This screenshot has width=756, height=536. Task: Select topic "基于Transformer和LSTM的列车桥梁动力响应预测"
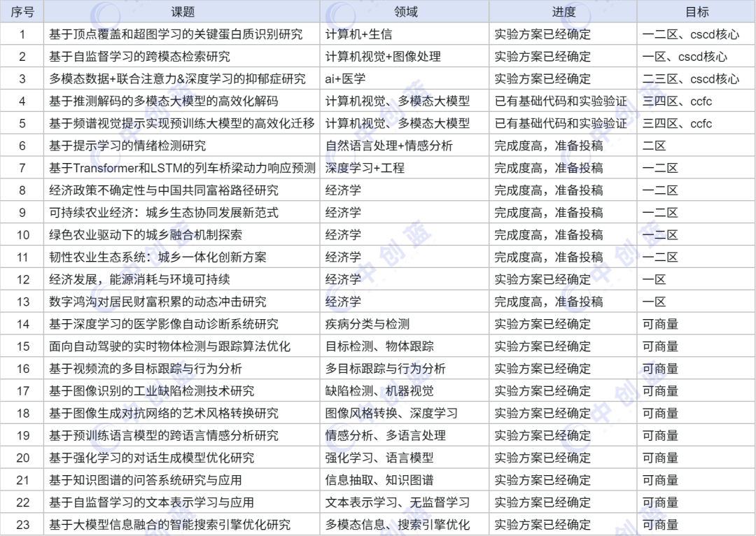182,168
